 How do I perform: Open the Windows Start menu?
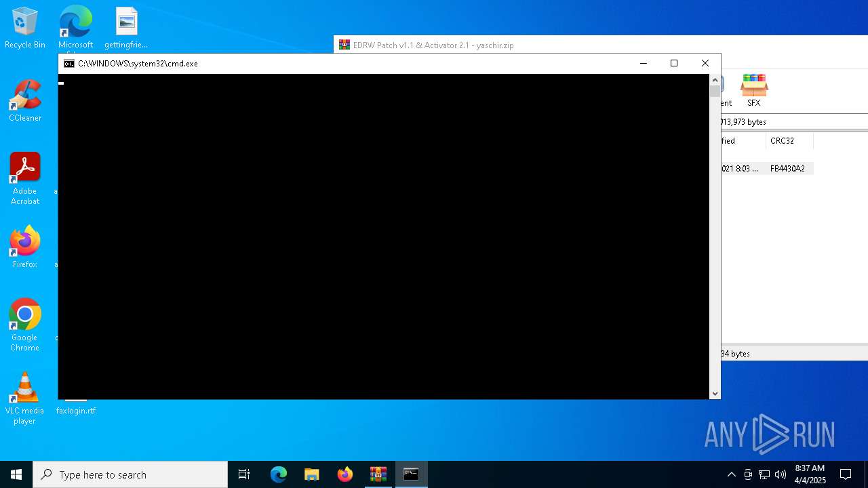[x=16, y=474]
